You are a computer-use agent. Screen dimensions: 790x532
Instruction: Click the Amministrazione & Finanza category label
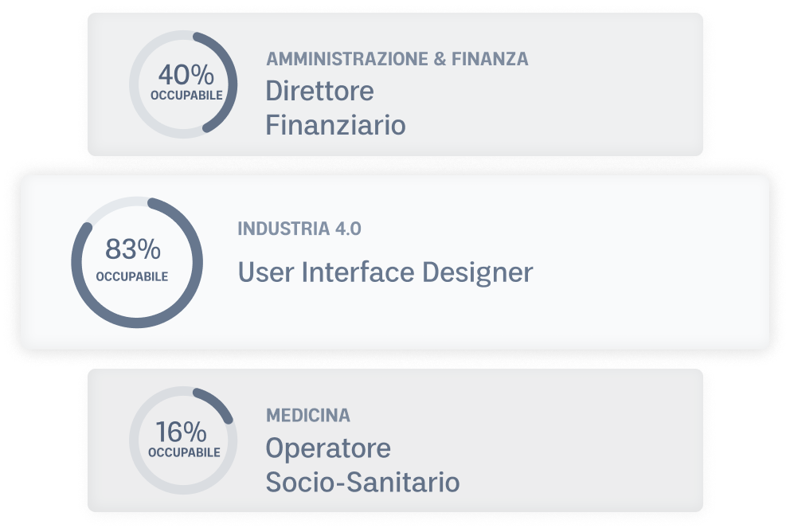coord(397,59)
